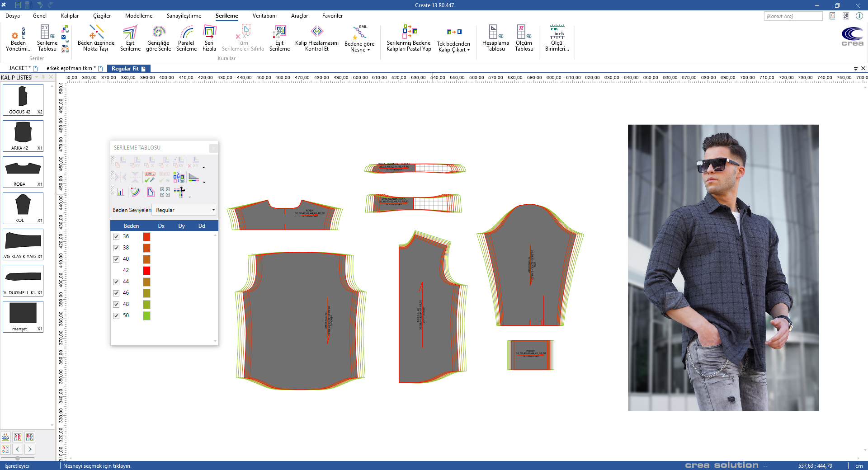Click Kalıp Hizalamasını Kontrol Et
Screen dimensions: 868x470
316,38
